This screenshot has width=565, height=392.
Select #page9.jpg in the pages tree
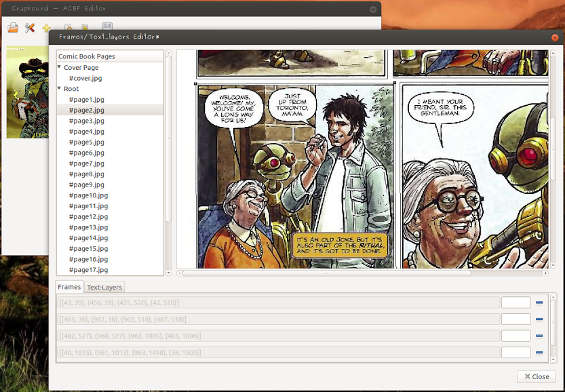click(87, 184)
